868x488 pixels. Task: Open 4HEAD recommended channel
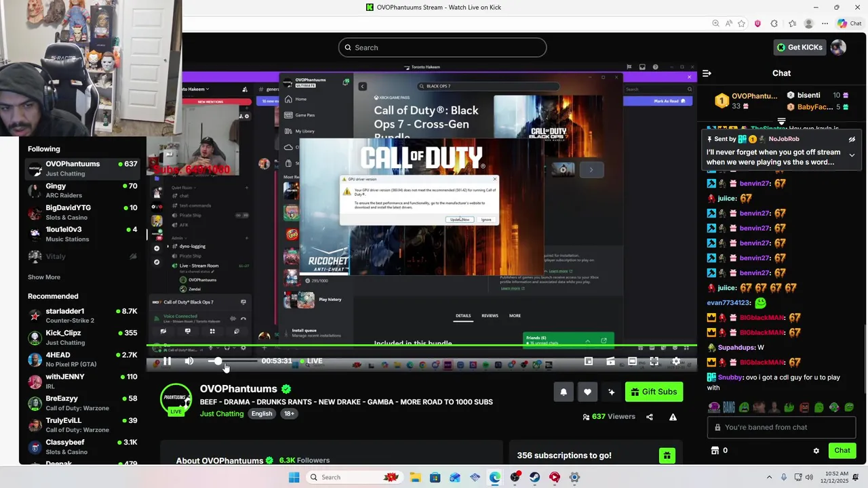[x=83, y=359]
